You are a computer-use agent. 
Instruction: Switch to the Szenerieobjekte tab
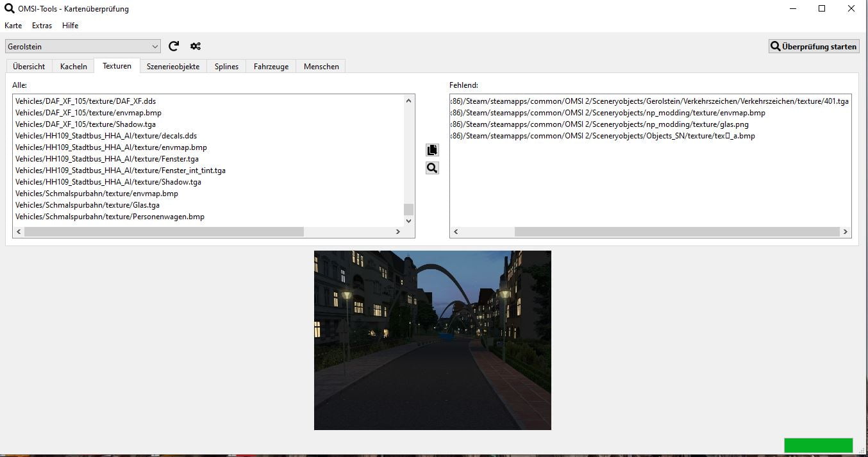pyautogui.click(x=173, y=67)
